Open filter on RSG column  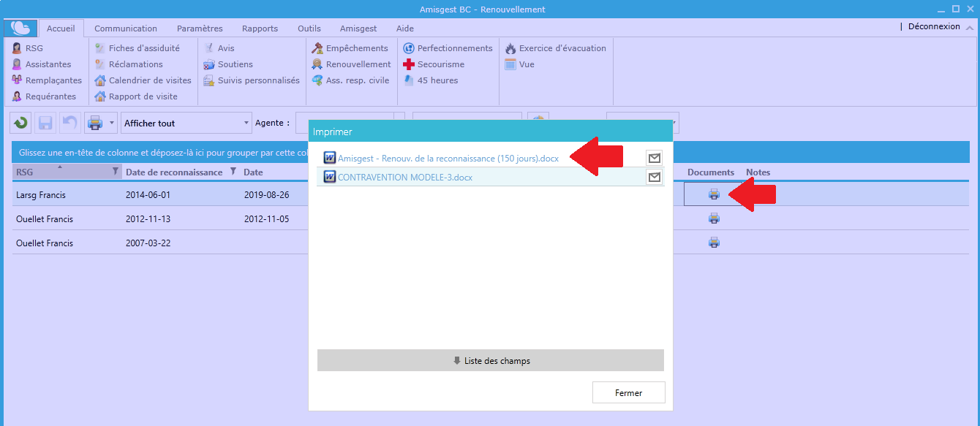point(115,172)
